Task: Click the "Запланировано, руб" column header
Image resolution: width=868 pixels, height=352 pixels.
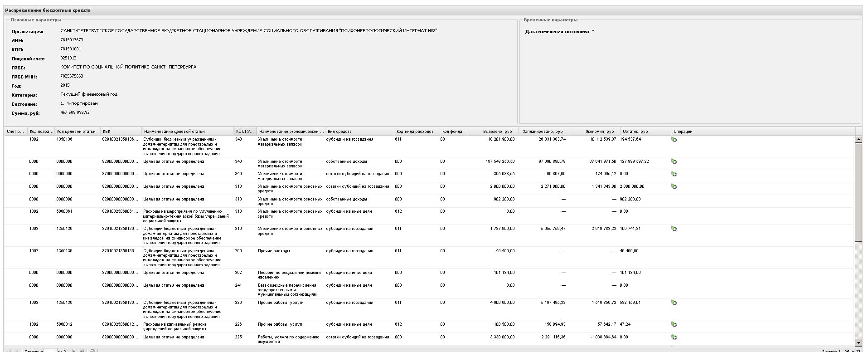Action: pos(543,132)
